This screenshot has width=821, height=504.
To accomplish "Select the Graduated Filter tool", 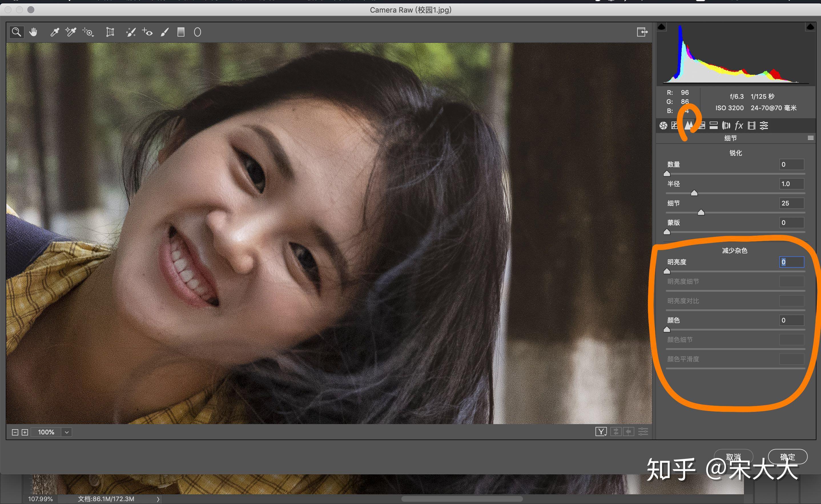I will [181, 32].
